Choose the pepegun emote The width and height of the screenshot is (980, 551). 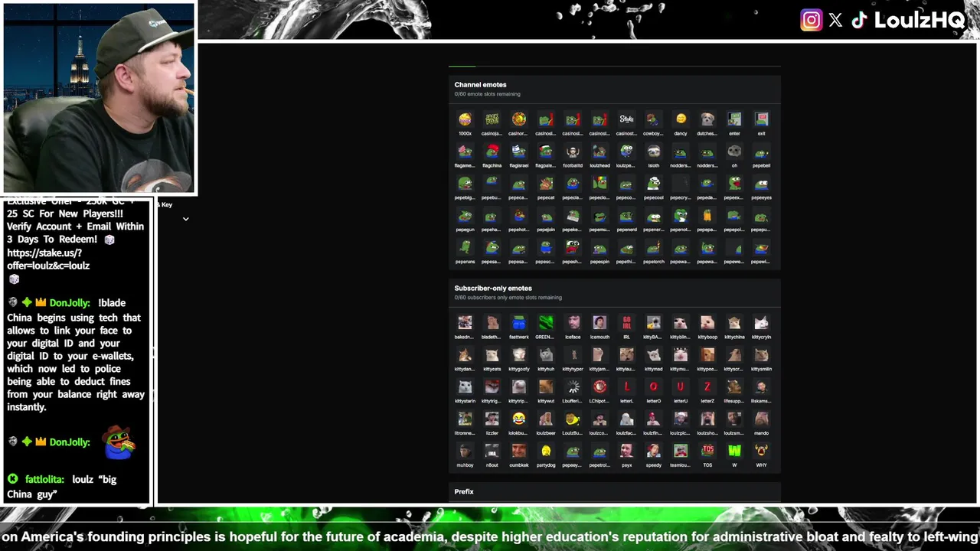click(465, 216)
